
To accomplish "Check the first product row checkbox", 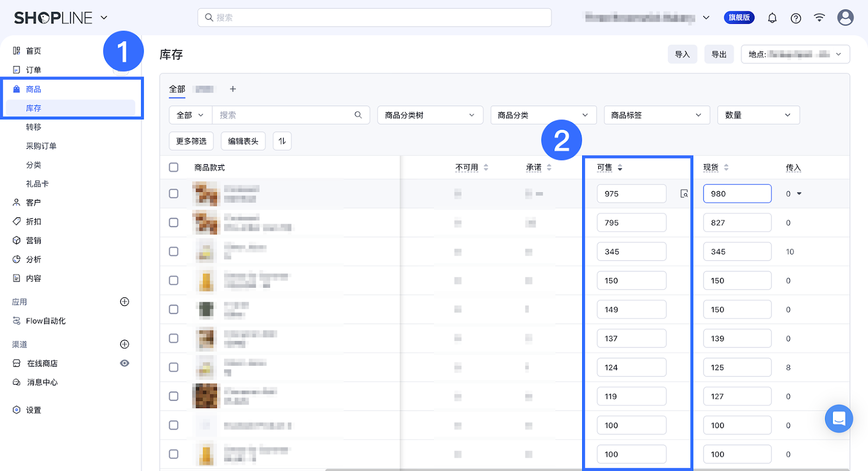I will [174, 194].
